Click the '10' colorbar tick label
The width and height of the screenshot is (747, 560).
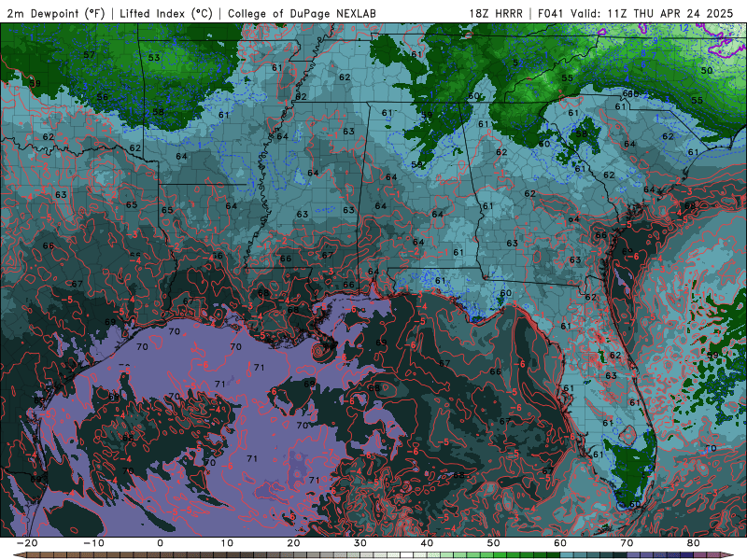[227, 543]
